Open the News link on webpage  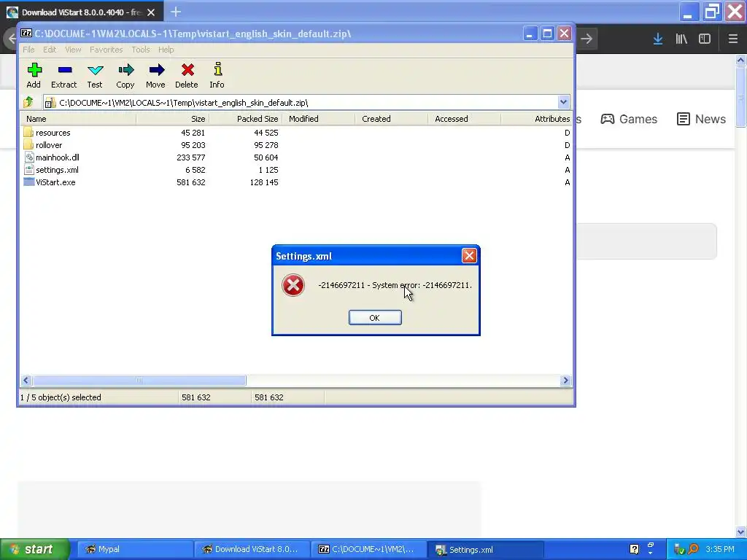(701, 119)
